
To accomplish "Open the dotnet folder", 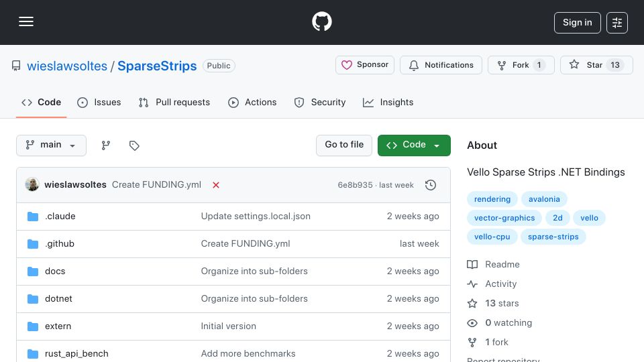I will [x=58, y=299].
